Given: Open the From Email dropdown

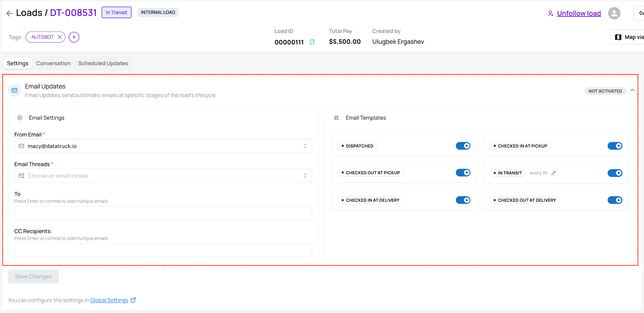Looking at the screenshot, I should tap(163, 146).
